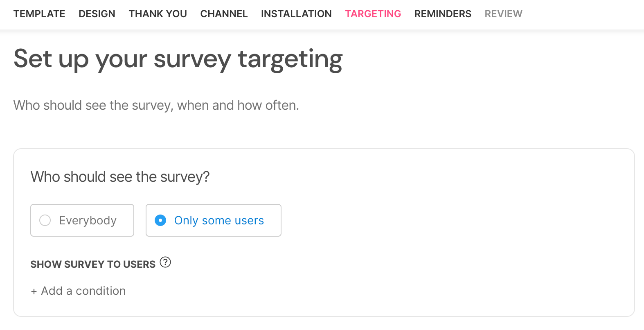Select the Only some users radio circle
This screenshot has width=644, height=330.
tap(160, 220)
